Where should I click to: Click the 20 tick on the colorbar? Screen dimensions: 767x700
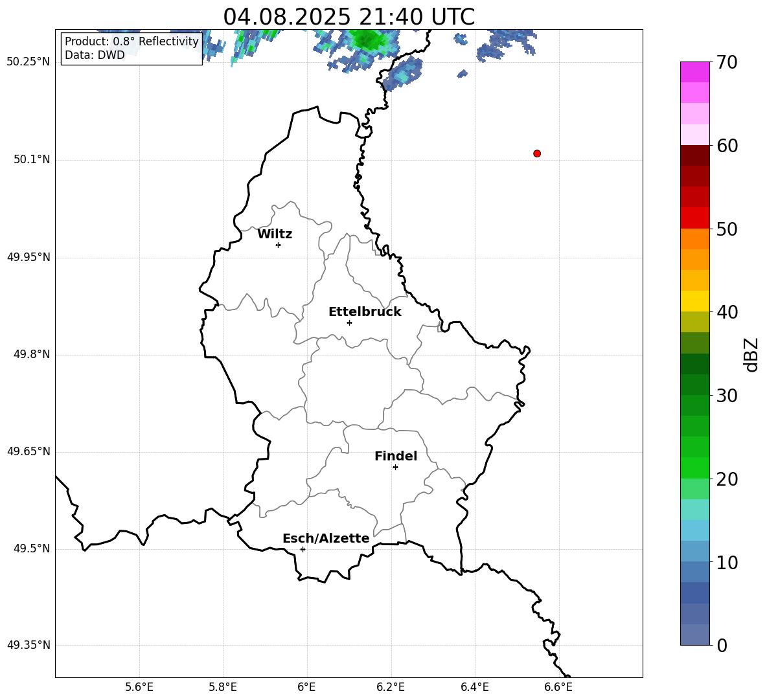click(727, 479)
